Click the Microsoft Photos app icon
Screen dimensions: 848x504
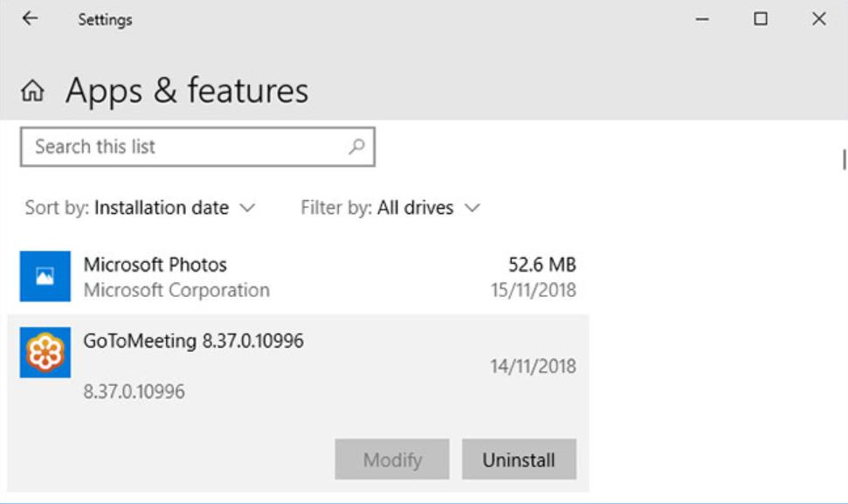point(45,276)
